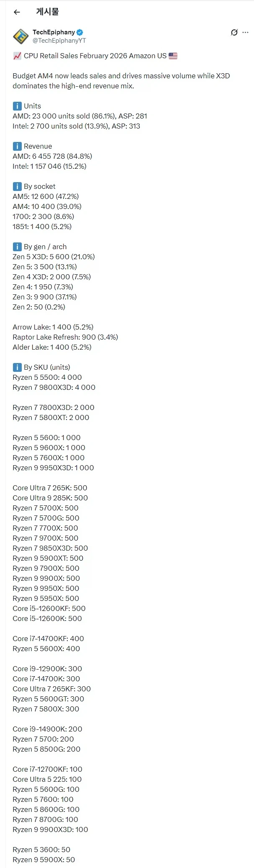Image resolution: width=254 pixels, height=868 pixels.
Task: Click the blue verified badge
Action: pyautogui.click(x=80, y=32)
